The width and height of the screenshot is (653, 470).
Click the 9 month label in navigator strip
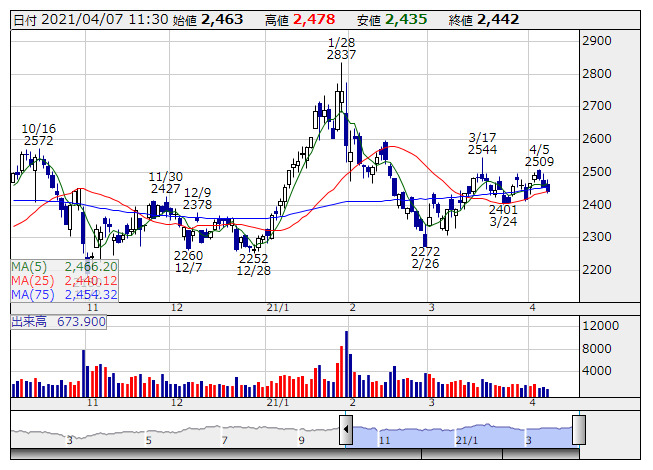(x=302, y=440)
